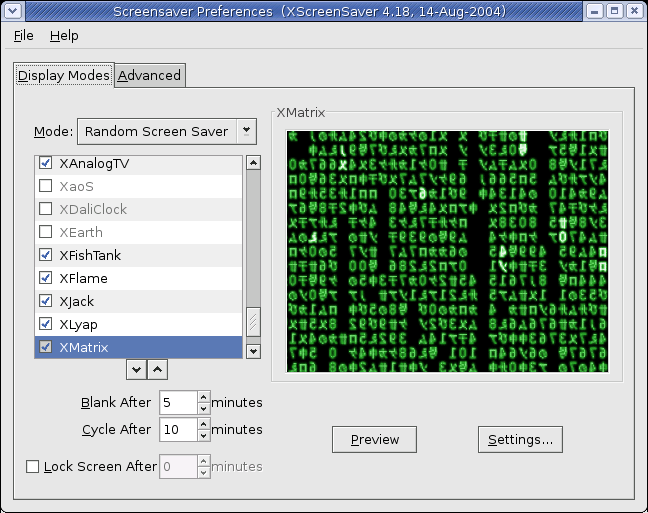Maximize the Screensaver Preferences window
Image resolution: width=648 pixels, height=513 pixels.
(x=614, y=11)
